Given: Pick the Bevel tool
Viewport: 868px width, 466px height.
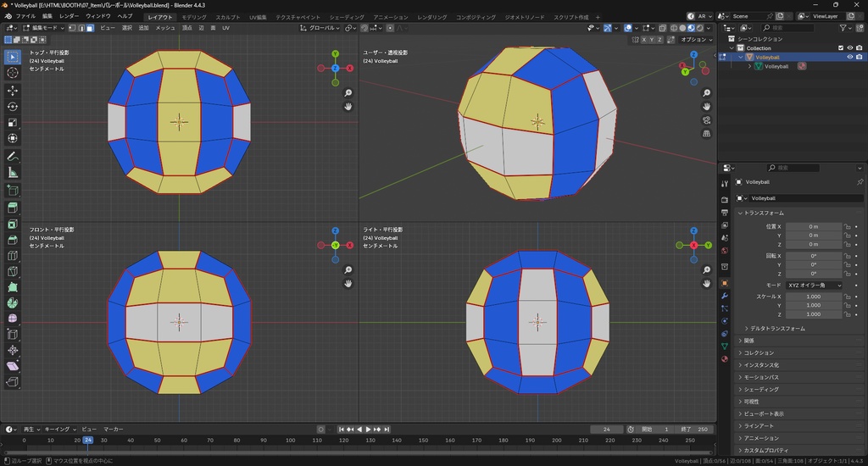Looking at the screenshot, I should point(13,240).
